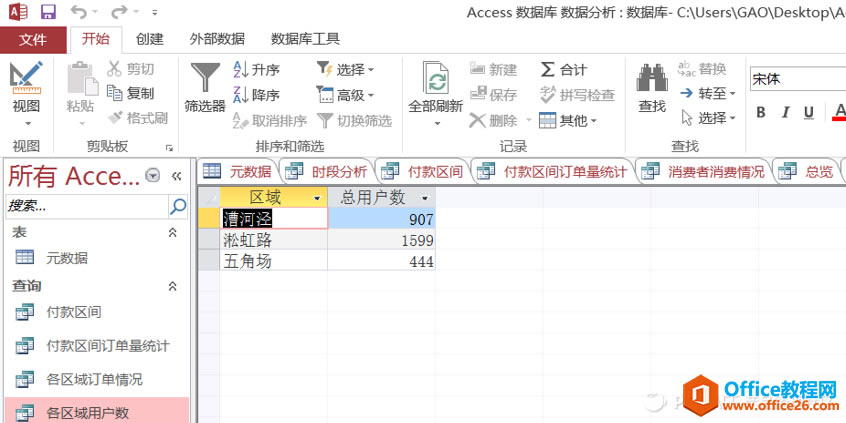Switch to the 总览 document tab
This screenshot has width=846, height=423.
pos(807,172)
